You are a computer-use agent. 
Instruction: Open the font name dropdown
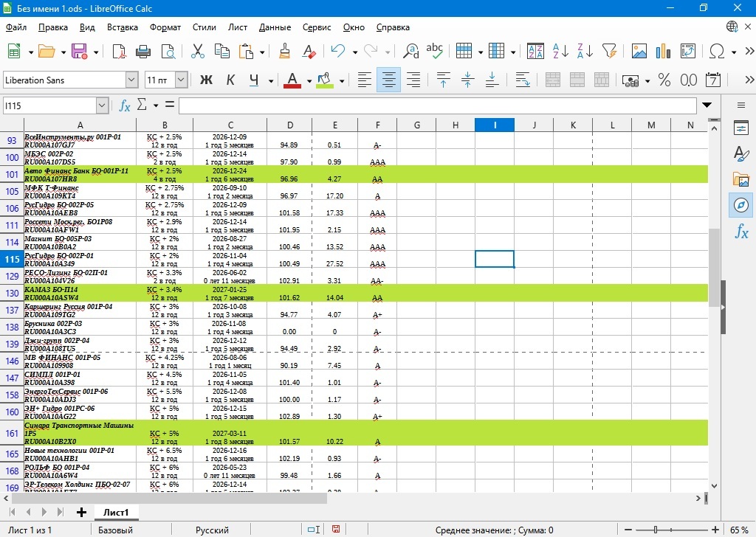point(131,80)
